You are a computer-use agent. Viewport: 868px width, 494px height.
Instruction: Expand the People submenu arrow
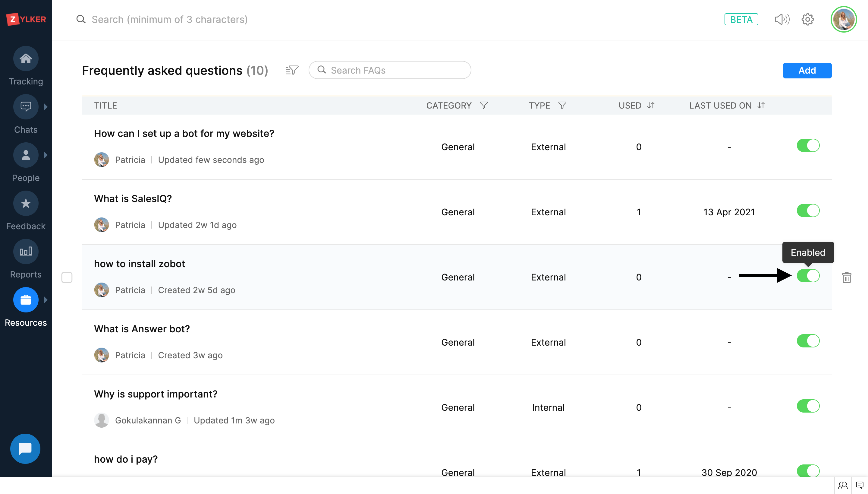[x=46, y=155]
